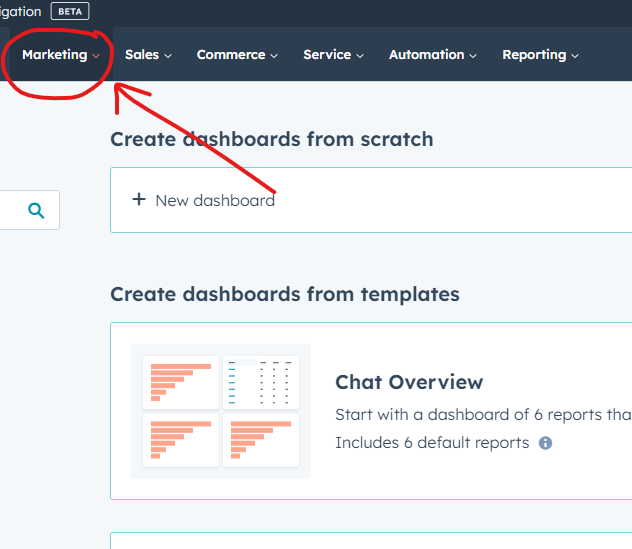
Task: Click the BETA badge
Action: click(x=70, y=11)
